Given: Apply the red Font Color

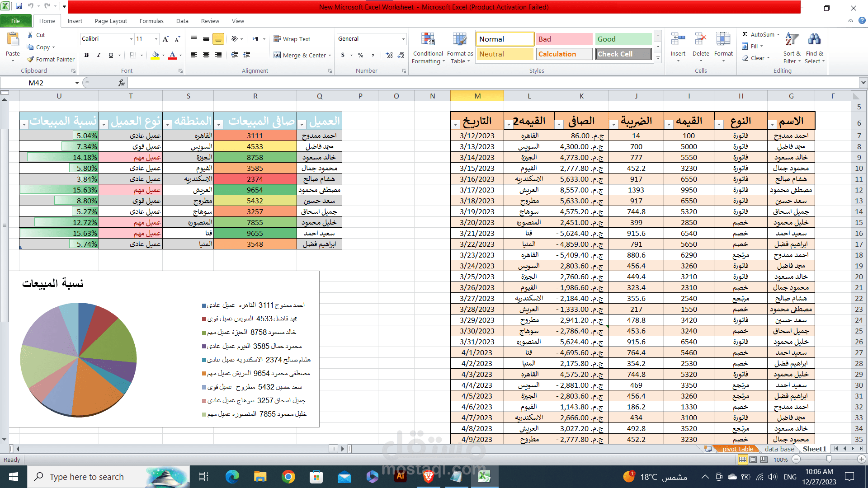Looking at the screenshot, I should pos(172,55).
